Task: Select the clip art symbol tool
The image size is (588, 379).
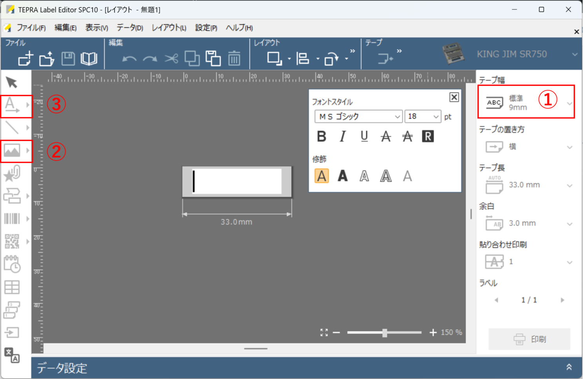Action: (12, 173)
